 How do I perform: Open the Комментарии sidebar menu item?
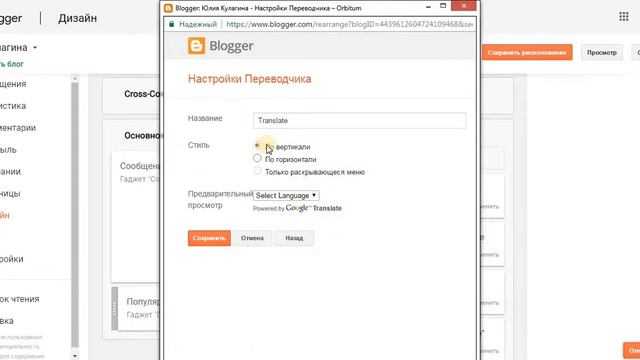pos(18,128)
